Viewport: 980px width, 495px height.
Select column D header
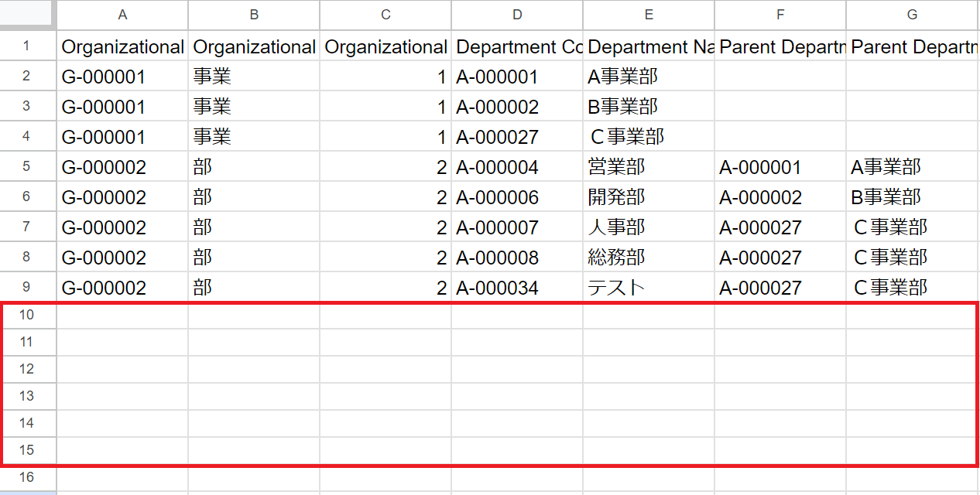pos(517,15)
